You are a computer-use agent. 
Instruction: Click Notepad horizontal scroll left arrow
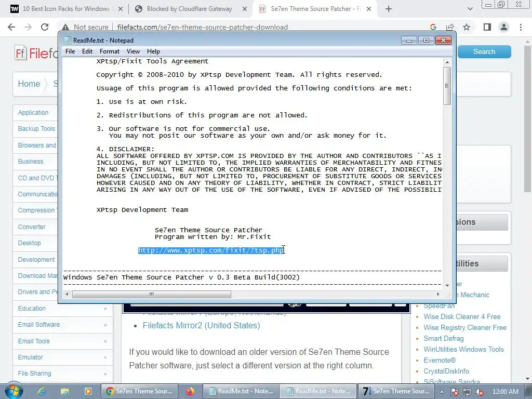(x=67, y=294)
